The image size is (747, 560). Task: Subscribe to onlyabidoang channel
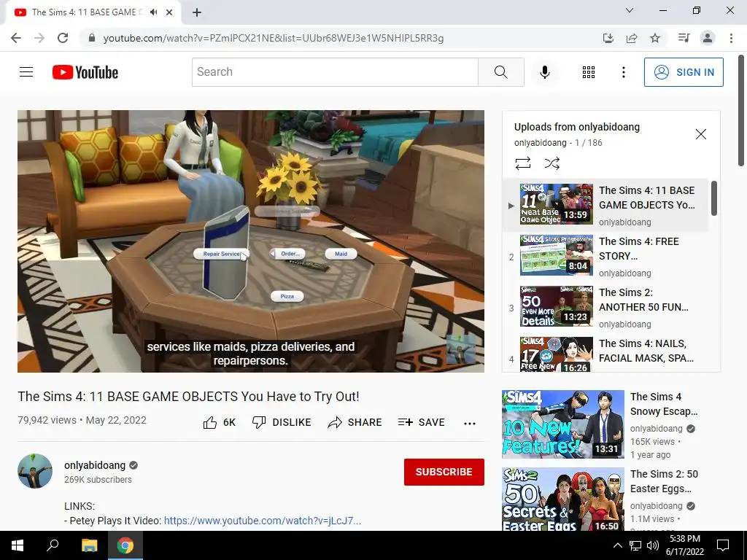pos(444,472)
